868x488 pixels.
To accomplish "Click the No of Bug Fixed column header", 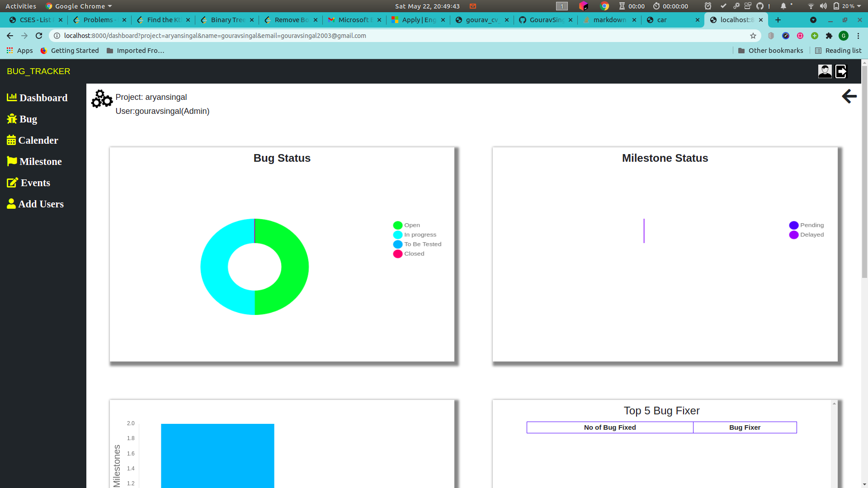I will point(609,427).
